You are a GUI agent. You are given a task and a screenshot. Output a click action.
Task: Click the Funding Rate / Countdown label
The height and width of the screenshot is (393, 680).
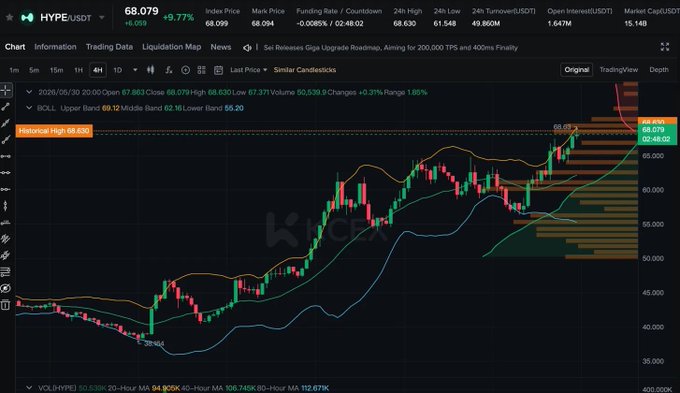(339, 11)
